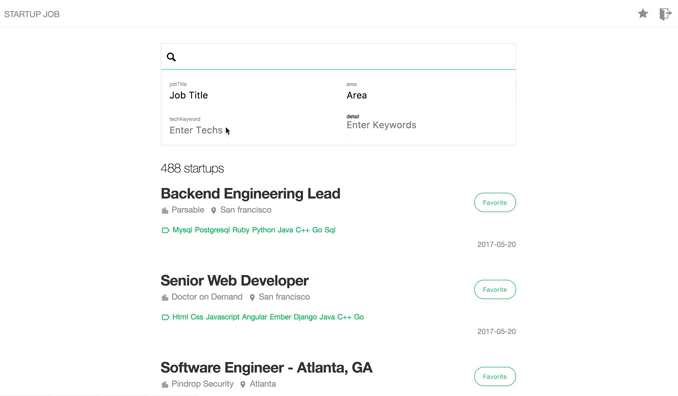
Task: Favorite the Senior Web Developer job
Action: coord(495,290)
